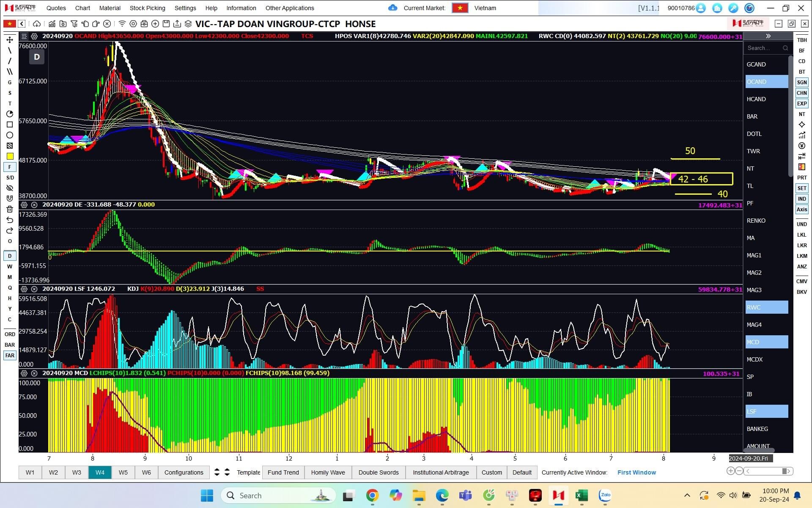Open the Other Applications menu
This screenshot has width=812, height=508.
point(290,8)
